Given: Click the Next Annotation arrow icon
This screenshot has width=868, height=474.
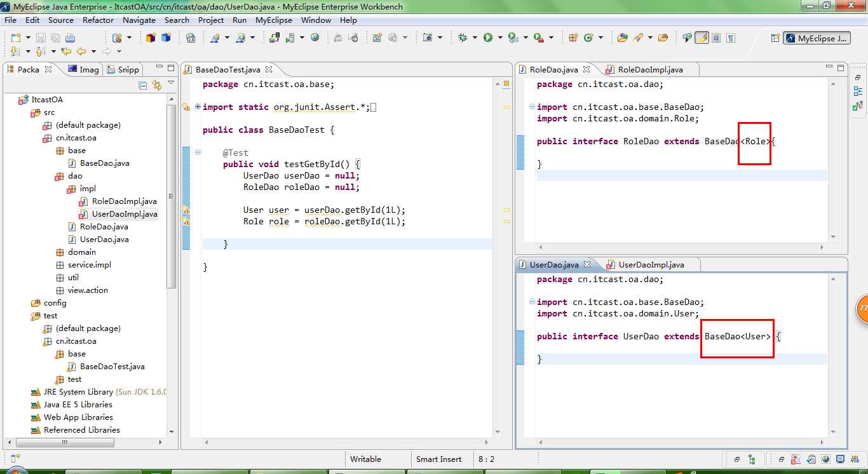Looking at the screenshot, I should (15, 51).
